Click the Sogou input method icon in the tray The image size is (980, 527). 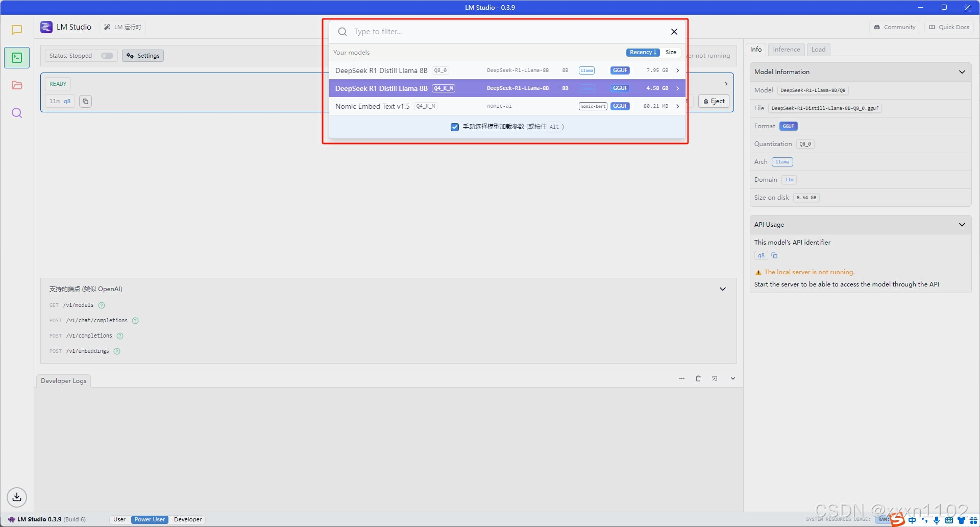[898, 520]
